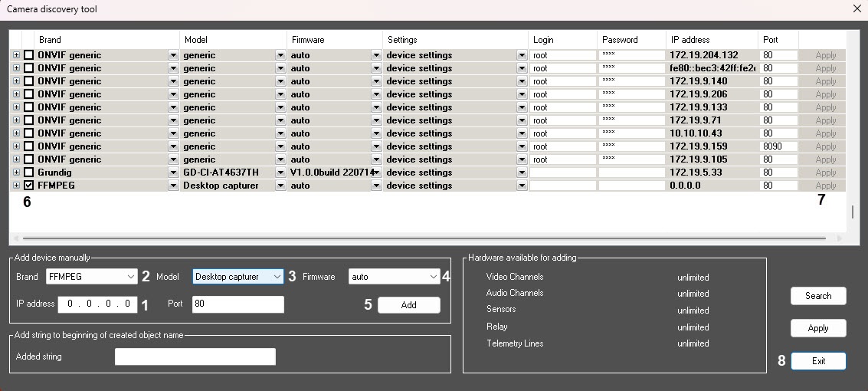Expand the Grundig device row plus icon
This screenshot has width=868, height=391.
click(16, 172)
